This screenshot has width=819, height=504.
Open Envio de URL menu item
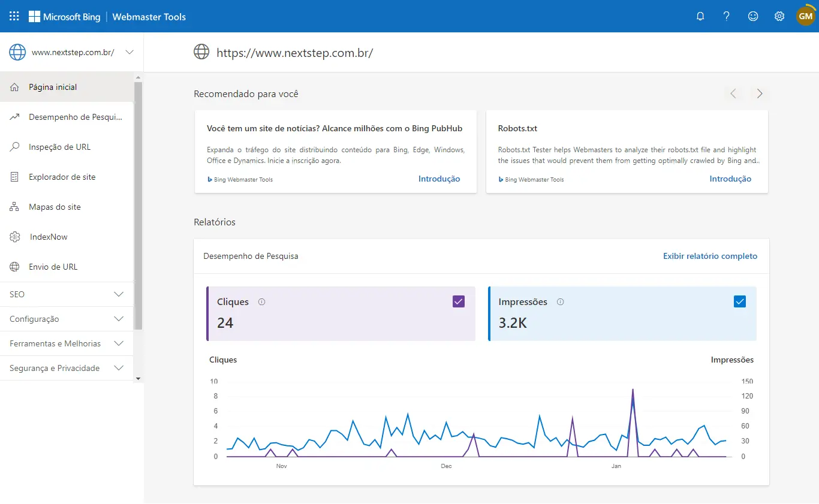tap(67, 267)
